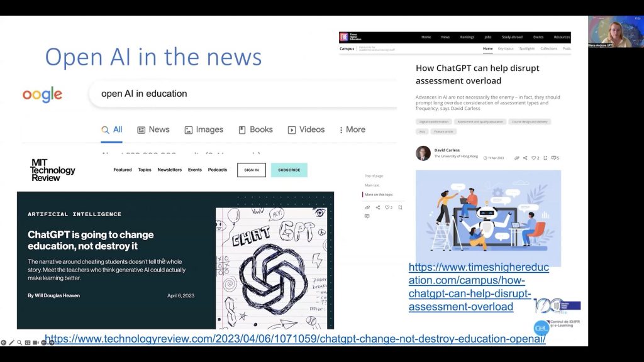644x362 pixels.
Task: Click Digital transformation tag chip
Action: click(434, 122)
